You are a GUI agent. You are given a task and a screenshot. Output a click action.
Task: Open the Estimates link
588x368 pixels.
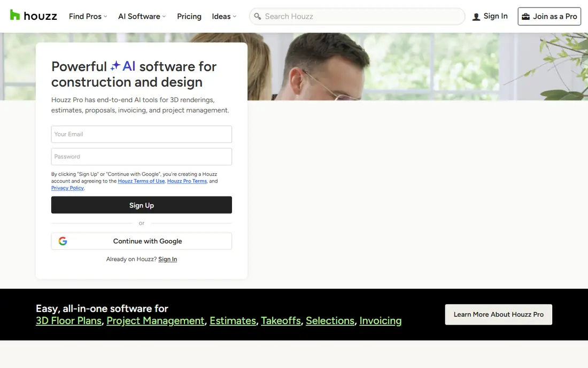point(233,321)
